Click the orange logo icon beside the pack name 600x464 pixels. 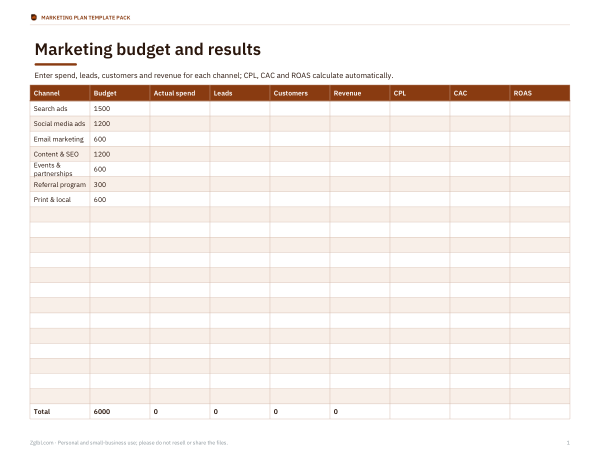coord(34,17)
